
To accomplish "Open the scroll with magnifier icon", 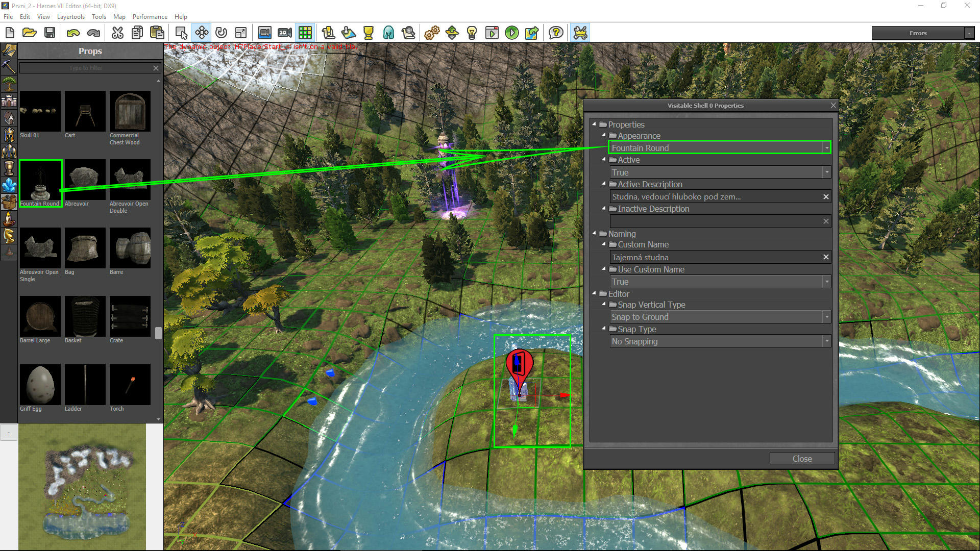I will pyautogui.click(x=408, y=33).
